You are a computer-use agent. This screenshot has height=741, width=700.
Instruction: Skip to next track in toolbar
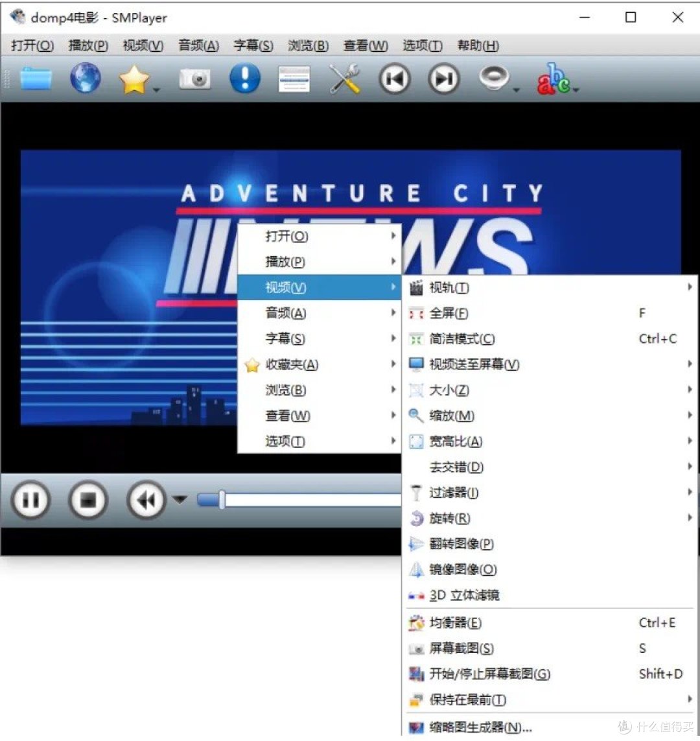[x=444, y=79]
